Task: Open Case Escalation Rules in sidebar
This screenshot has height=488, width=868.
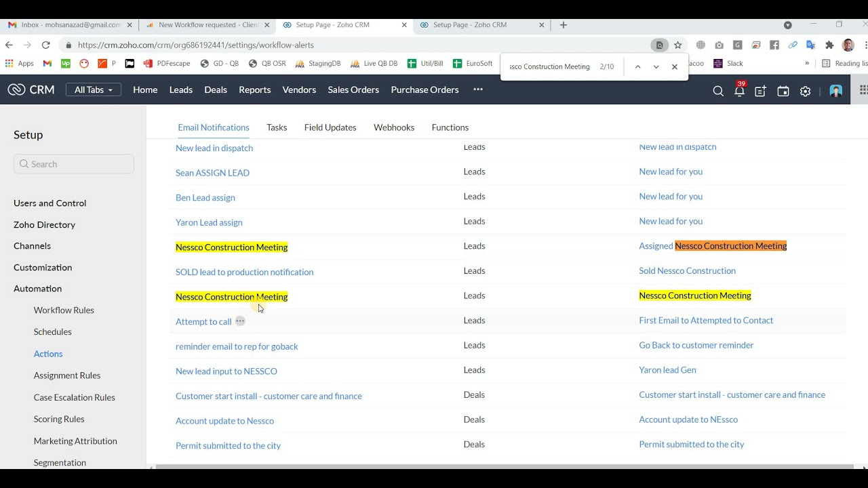Action: pos(75,397)
